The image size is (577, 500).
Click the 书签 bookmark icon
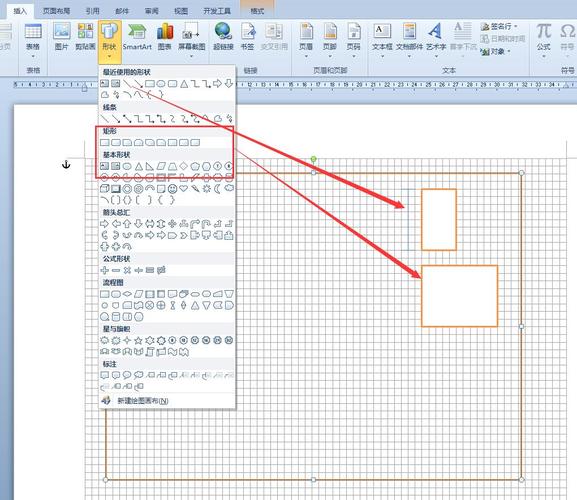[x=248, y=37]
